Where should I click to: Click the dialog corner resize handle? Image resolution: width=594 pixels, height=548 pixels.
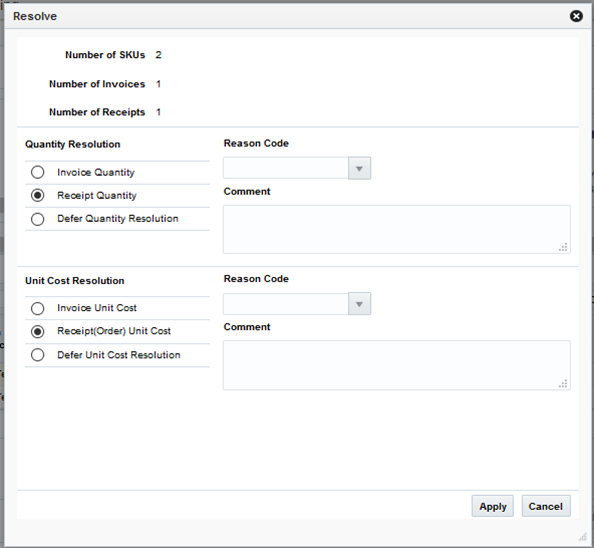583,536
